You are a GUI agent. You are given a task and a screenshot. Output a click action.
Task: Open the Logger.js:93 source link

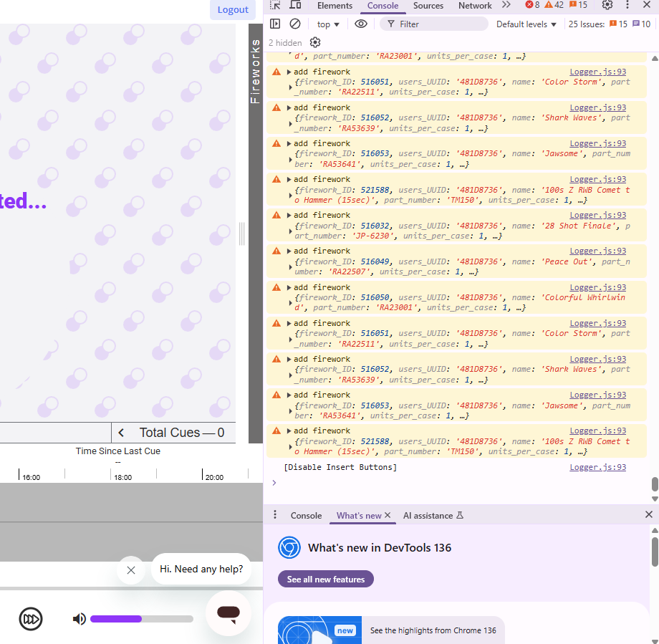(597, 71)
